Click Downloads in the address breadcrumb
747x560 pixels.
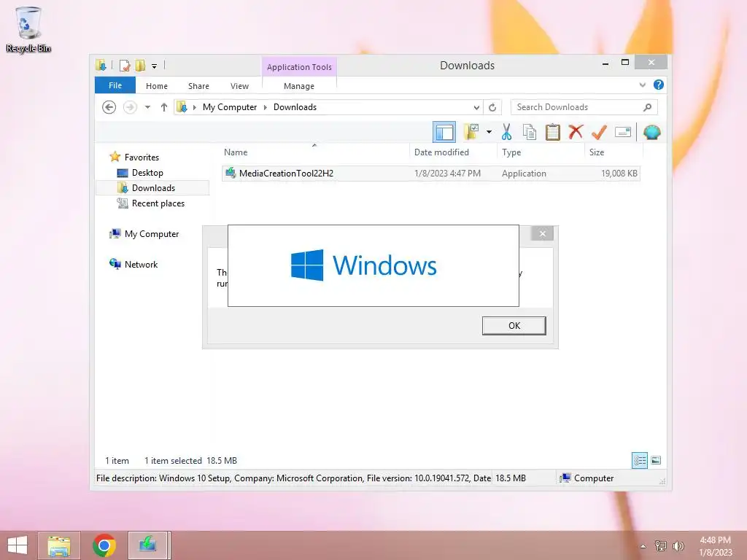click(x=295, y=107)
